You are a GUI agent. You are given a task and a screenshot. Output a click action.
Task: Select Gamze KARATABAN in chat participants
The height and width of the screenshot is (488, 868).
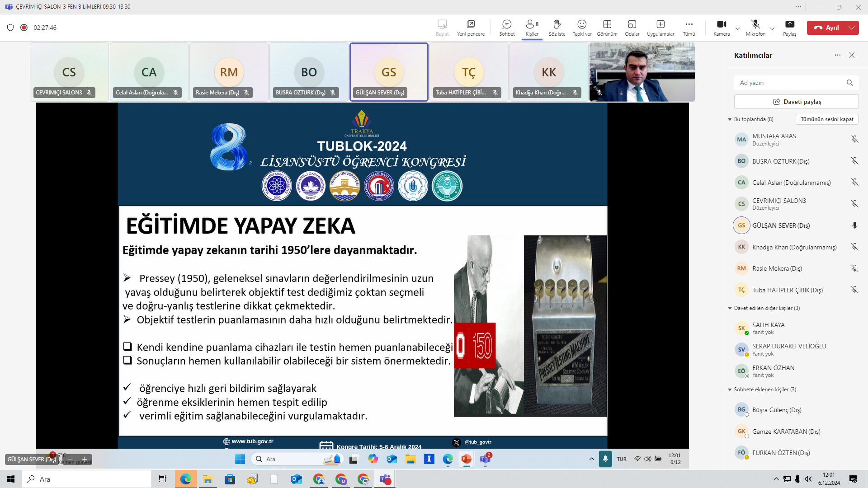(x=796, y=432)
